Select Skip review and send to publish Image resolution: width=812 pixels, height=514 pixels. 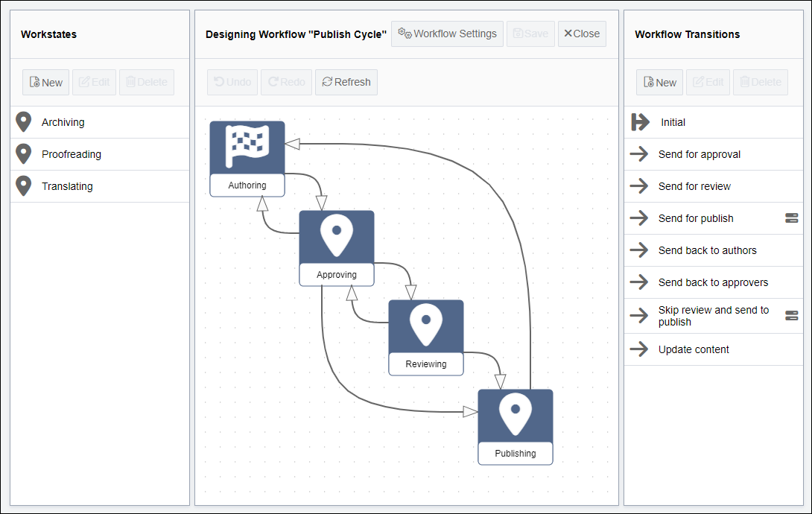tap(714, 316)
